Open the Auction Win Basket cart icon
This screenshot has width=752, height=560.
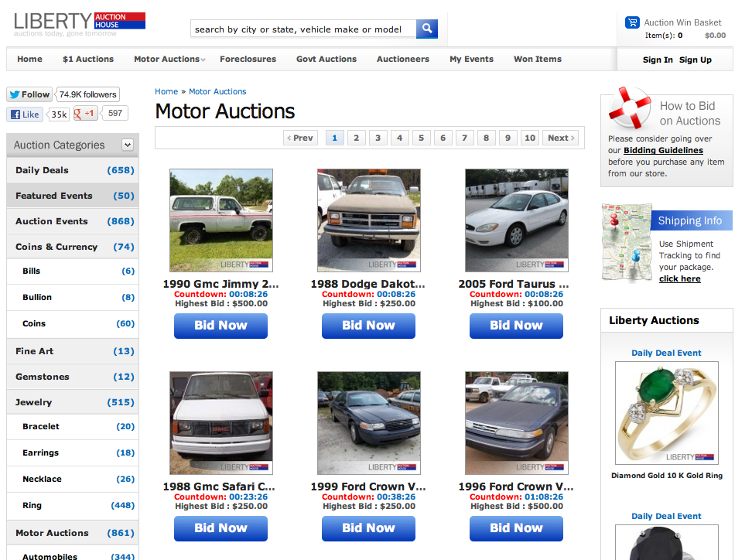tap(632, 22)
